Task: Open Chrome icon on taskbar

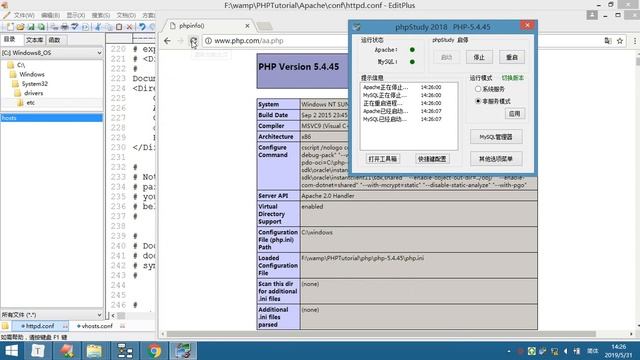Action: [x=154, y=351]
